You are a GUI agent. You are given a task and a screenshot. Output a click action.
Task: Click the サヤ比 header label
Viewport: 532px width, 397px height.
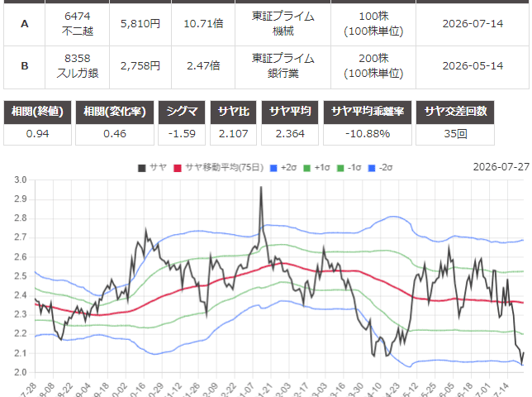pos(234,112)
